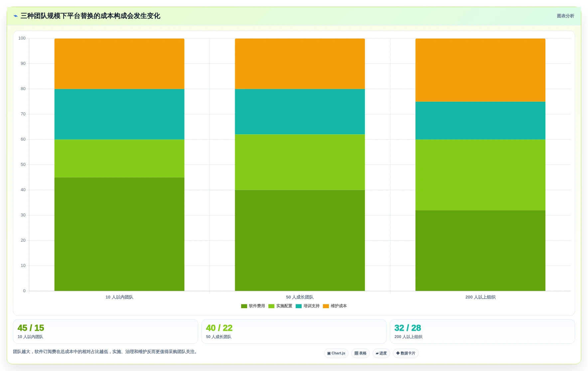The height and width of the screenshot is (371, 588).
Task: Click the summary sentence starting with 团队越大
Action: tap(106, 352)
